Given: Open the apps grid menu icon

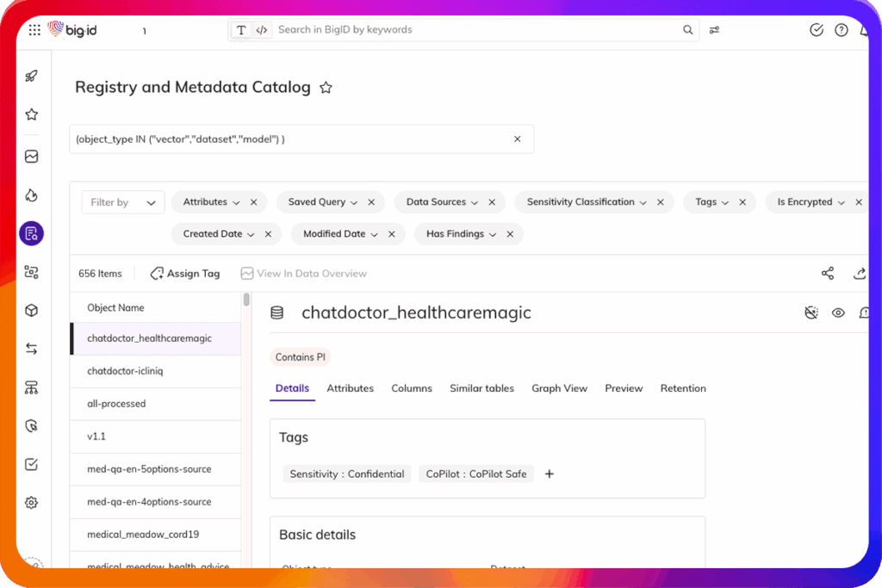Looking at the screenshot, I should coord(34,30).
